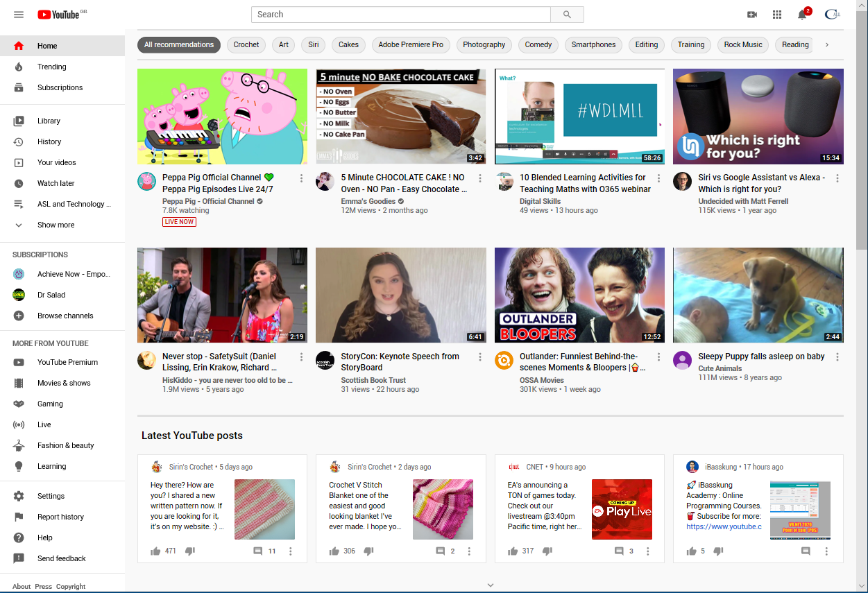Viewport: 868px width, 593px height.
Task: Open Undecided with Matt Ferrell channel
Action: tap(743, 201)
